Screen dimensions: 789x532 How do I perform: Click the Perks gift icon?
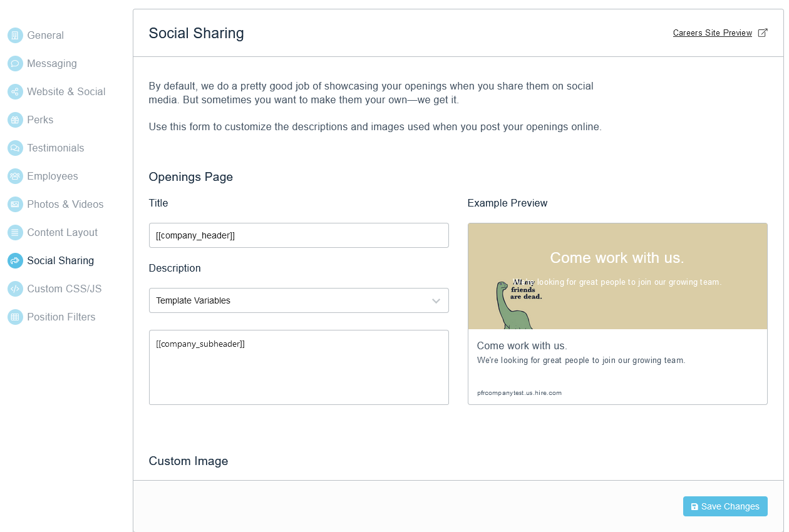15,120
